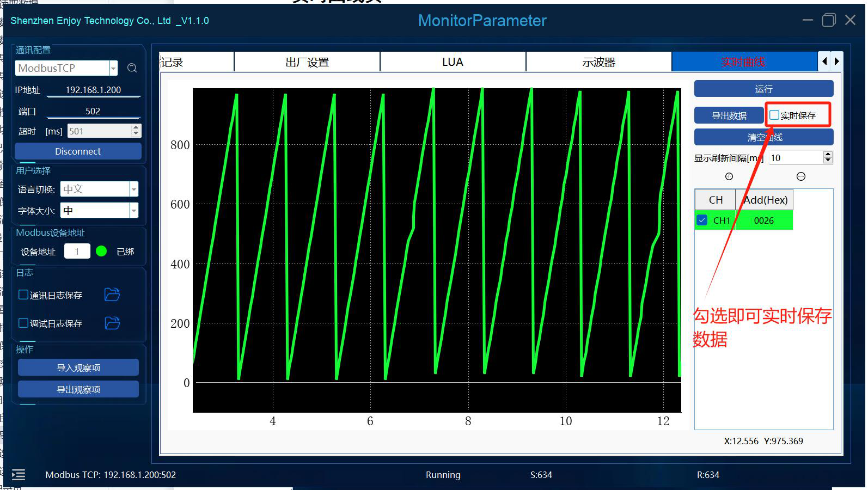Image resolution: width=868 pixels, height=490 pixels.
Task: Enable 调试日志保存 checkbox
Action: [23, 323]
